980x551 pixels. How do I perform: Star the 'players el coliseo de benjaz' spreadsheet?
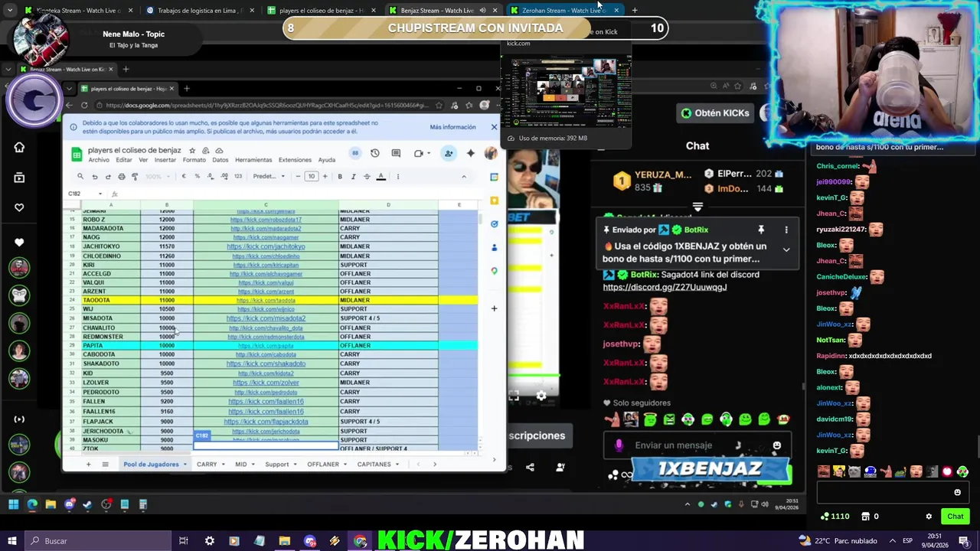coord(192,151)
